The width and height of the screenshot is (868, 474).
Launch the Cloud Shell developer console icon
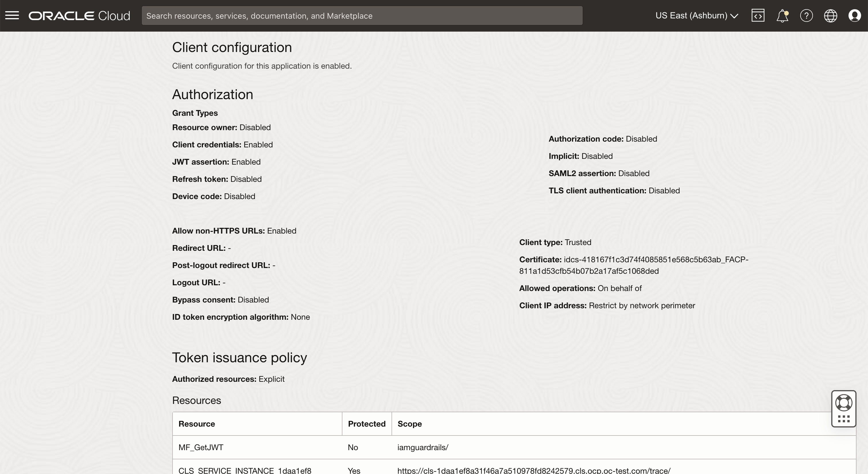point(758,15)
